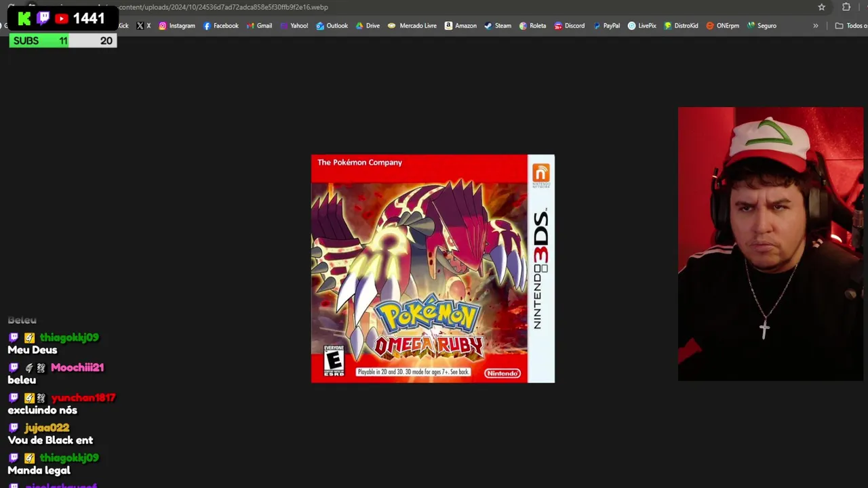Click the YouTube logo in viewer counter
Image resolution: width=868 pixels, height=488 pixels.
[61, 19]
